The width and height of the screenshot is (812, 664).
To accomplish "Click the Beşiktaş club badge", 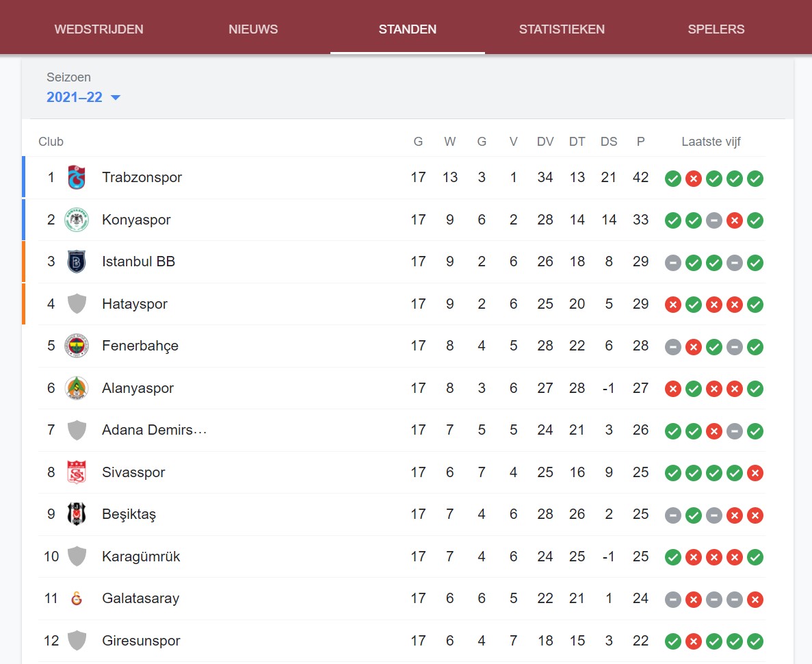I will [77, 514].
